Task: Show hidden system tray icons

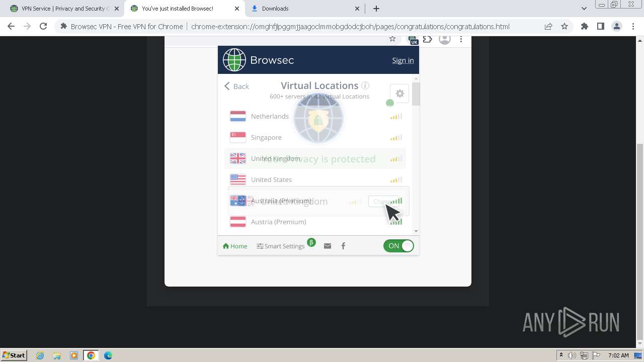Action: pyautogui.click(x=561, y=355)
